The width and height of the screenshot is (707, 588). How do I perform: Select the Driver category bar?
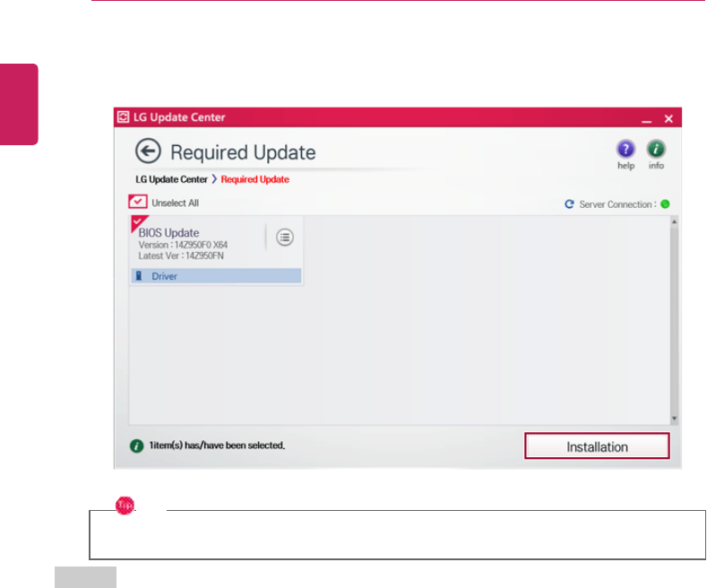coord(217,276)
